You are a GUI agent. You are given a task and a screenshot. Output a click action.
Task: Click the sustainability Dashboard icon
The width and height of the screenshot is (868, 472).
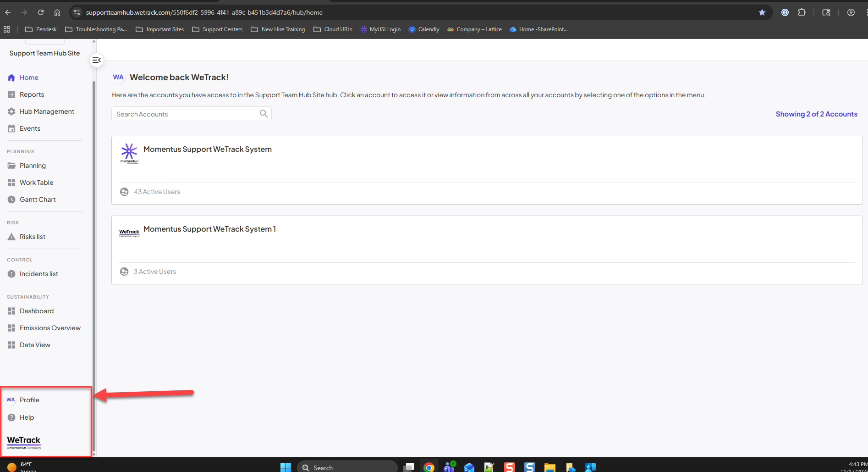(11, 311)
